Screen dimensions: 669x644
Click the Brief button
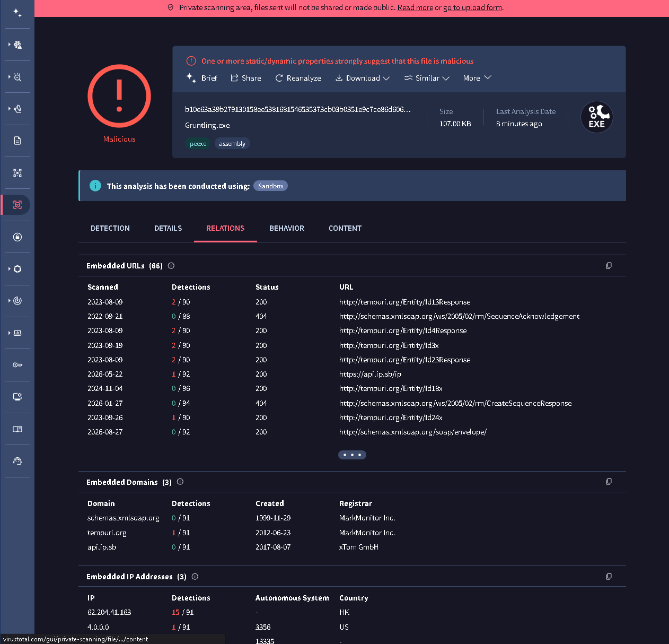[x=201, y=78]
